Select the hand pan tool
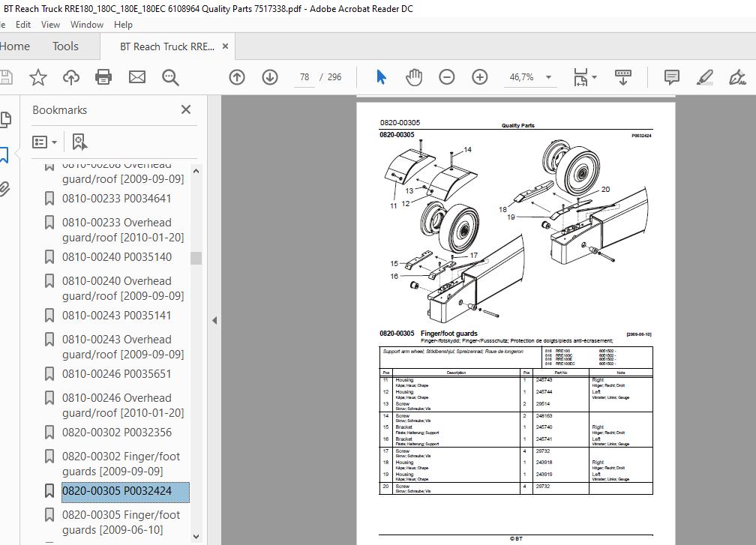Viewport: 756px width, 545px height. [x=414, y=77]
